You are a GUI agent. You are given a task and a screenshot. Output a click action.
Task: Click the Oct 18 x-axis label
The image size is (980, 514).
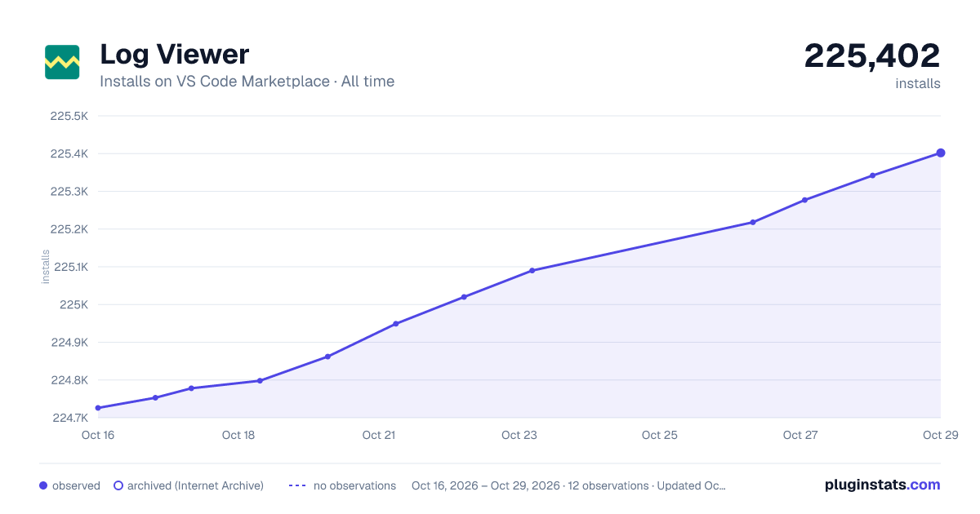click(238, 435)
